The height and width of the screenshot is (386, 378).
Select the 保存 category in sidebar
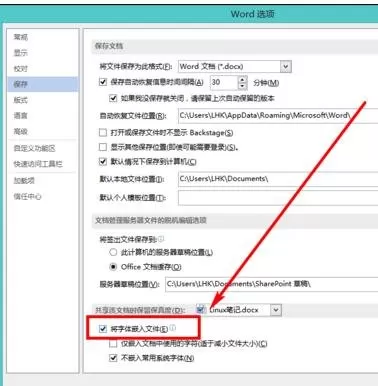tap(43, 84)
